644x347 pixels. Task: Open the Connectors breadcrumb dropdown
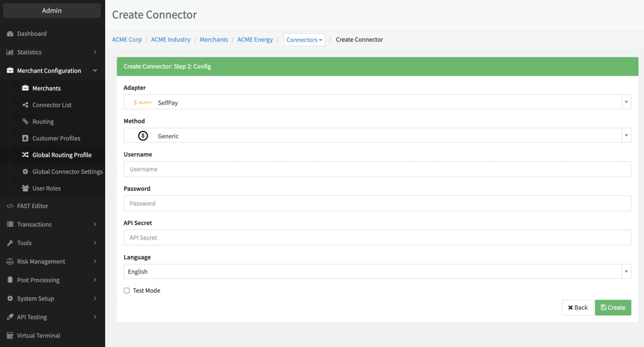coord(304,40)
